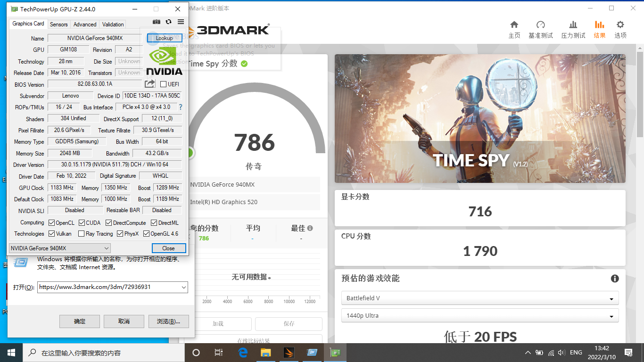Click the GPU-Z screenshot camera icon
Viewport: 644px width, 362px height.
point(157,22)
